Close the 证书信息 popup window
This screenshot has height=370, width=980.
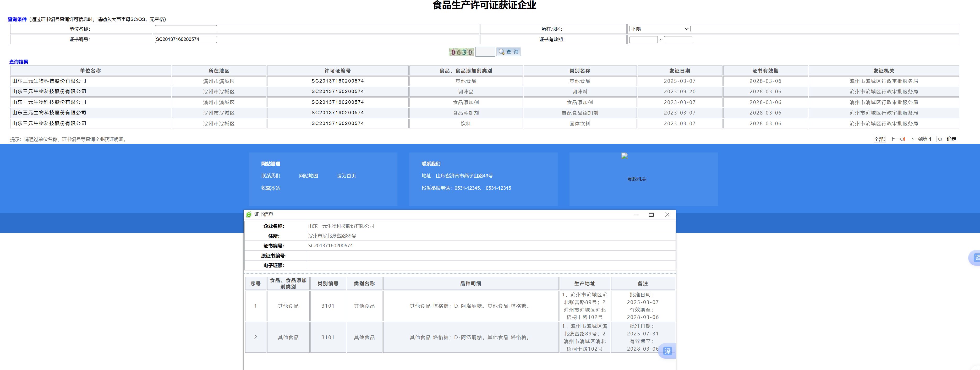[x=667, y=215]
